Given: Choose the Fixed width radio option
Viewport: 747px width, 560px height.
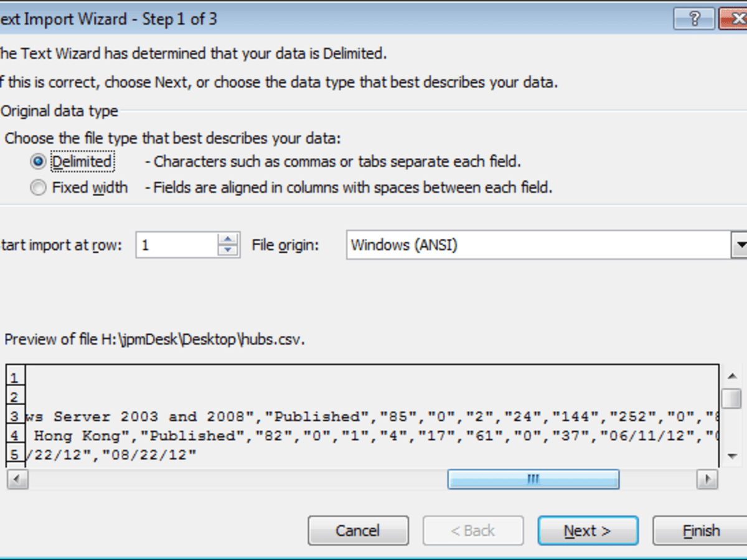Looking at the screenshot, I should click(39, 188).
